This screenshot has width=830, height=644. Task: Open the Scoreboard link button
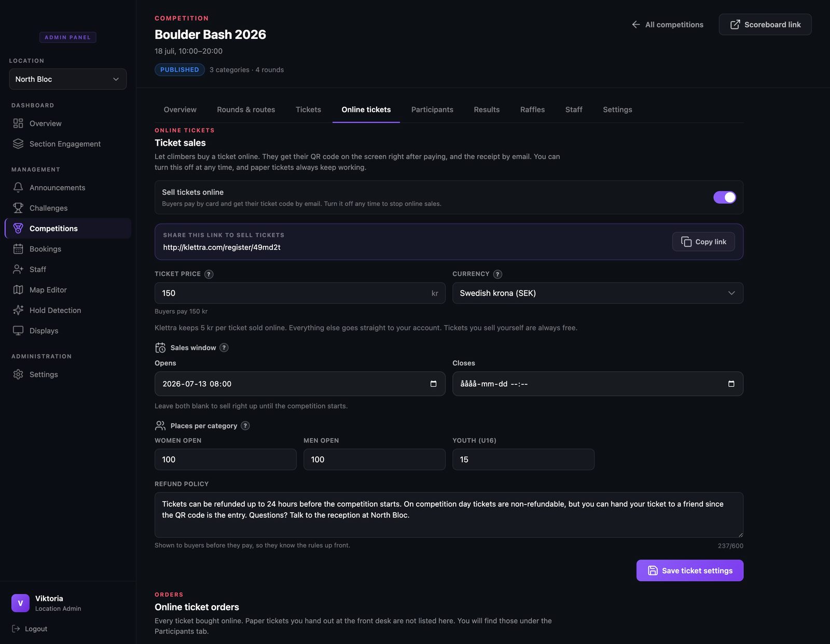tap(765, 24)
